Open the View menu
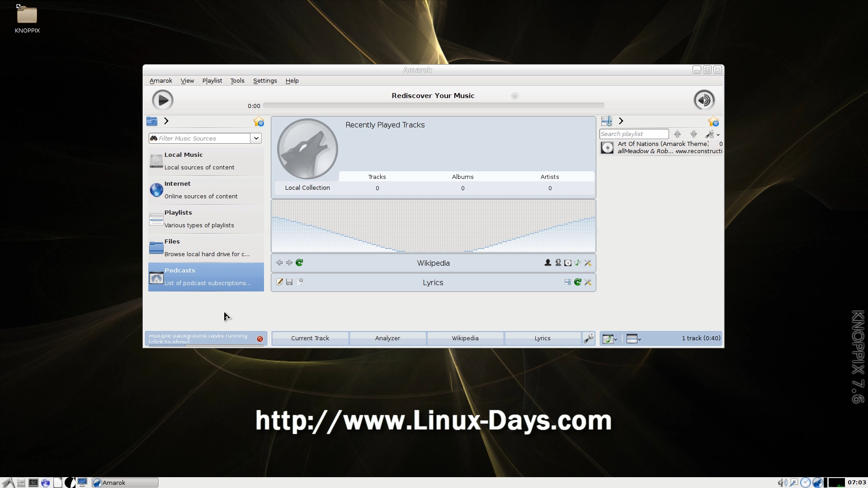868x488 pixels. pyautogui.click(x=187, y=80)
